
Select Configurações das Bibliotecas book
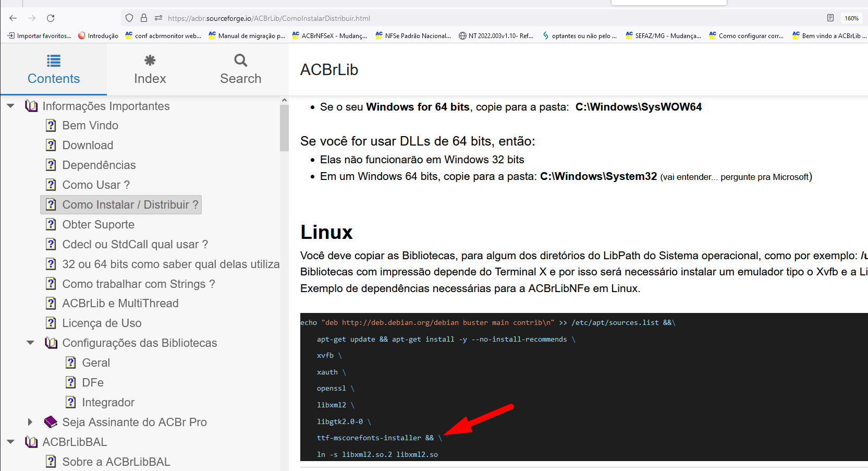(131, 343)
